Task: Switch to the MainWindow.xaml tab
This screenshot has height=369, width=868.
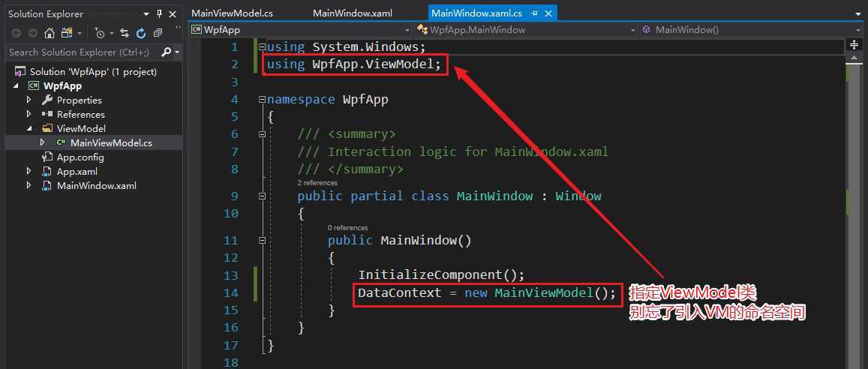Action: pyautogui.click(x=352, y=13)
